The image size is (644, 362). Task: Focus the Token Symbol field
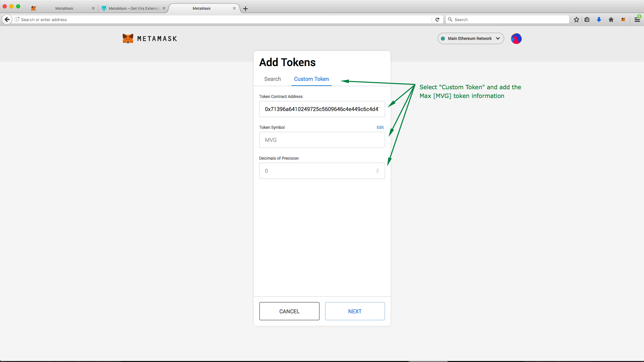(x=322, y=140)
